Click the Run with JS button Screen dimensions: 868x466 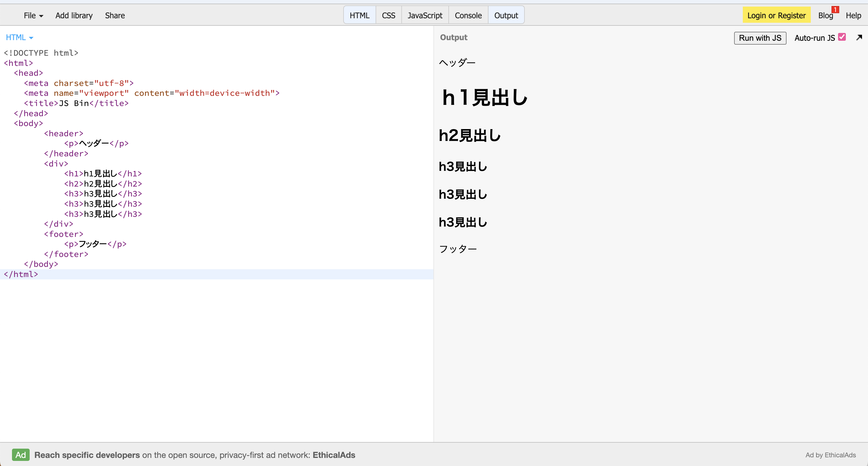760,38
